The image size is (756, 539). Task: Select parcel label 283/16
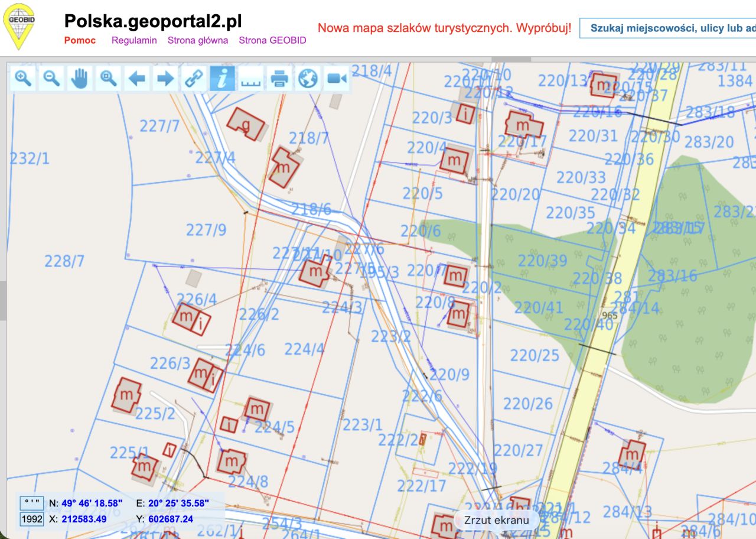[x=673, y=276]
